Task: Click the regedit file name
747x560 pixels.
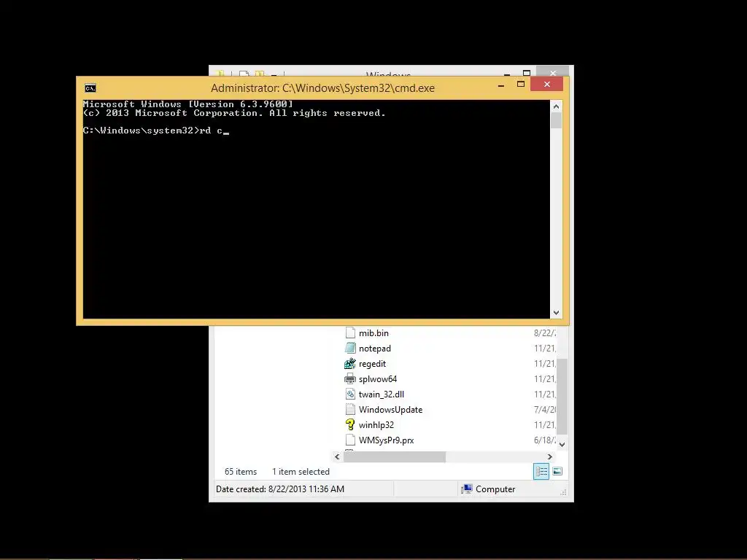Action: point(372,364)
